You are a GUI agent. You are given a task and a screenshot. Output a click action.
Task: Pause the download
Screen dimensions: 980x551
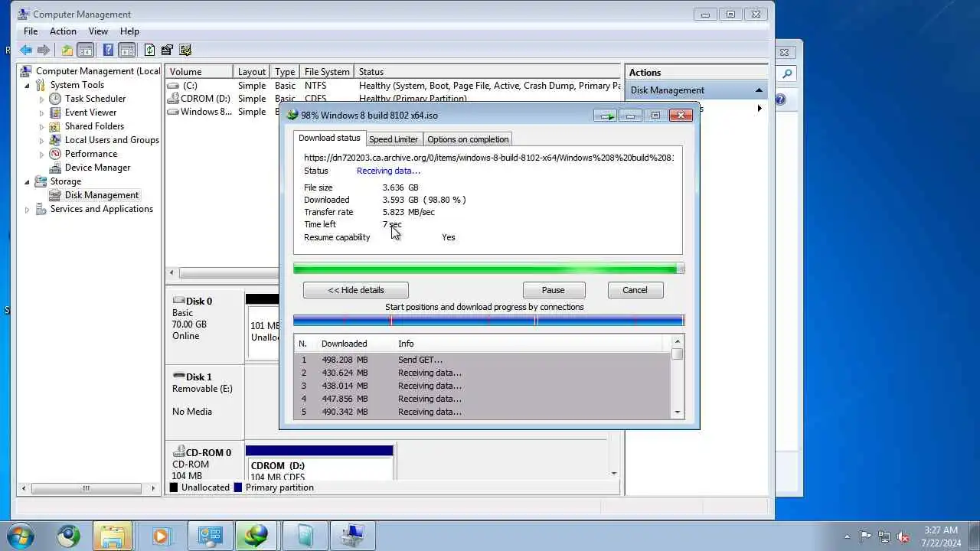554,290
